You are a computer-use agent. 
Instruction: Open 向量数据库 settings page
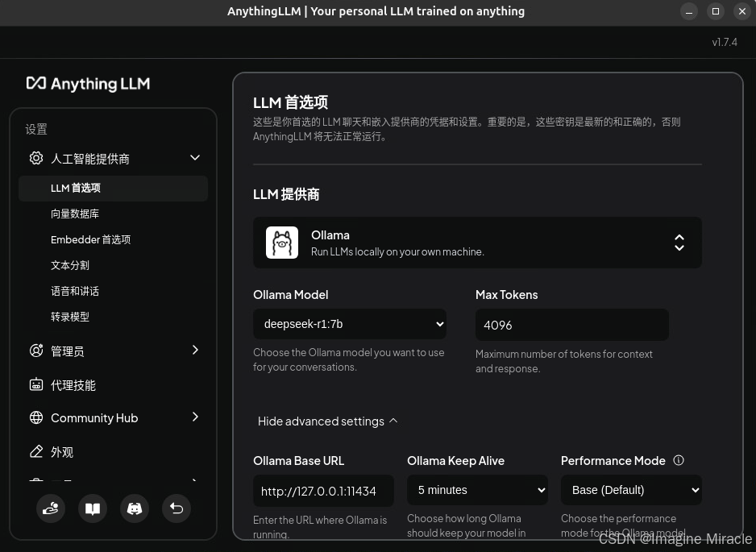click(x=75, y=214)
